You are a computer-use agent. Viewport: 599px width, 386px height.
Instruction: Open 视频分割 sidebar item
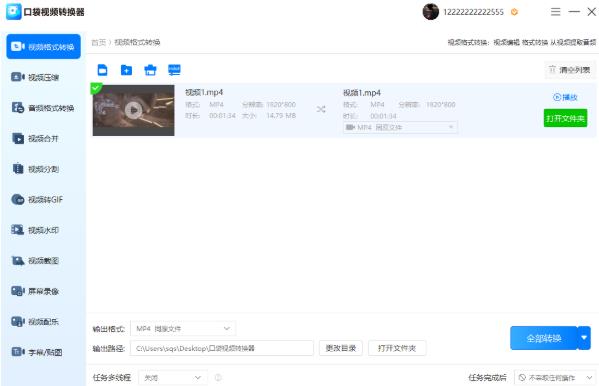[35, 169]
